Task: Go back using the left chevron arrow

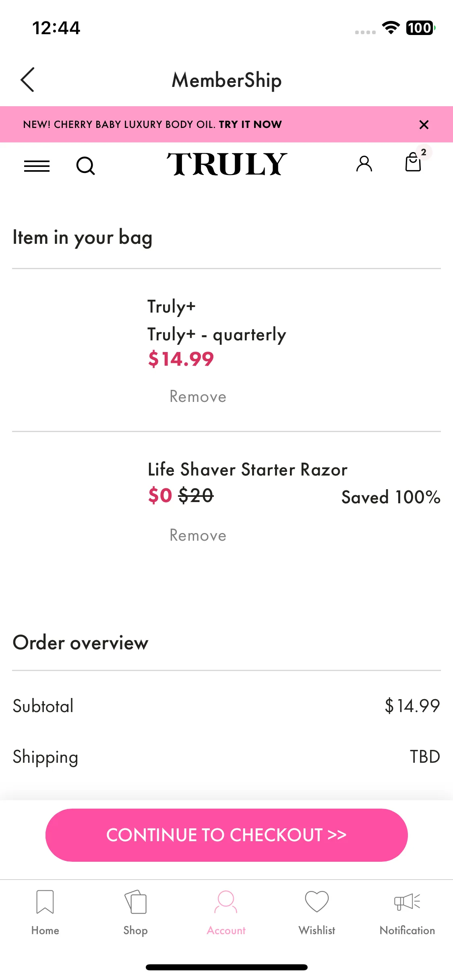Action: click(x=27, y=80)
